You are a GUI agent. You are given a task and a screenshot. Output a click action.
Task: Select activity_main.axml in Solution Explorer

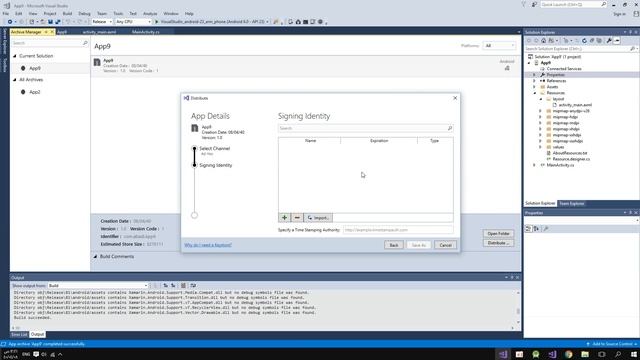(575, 105)
